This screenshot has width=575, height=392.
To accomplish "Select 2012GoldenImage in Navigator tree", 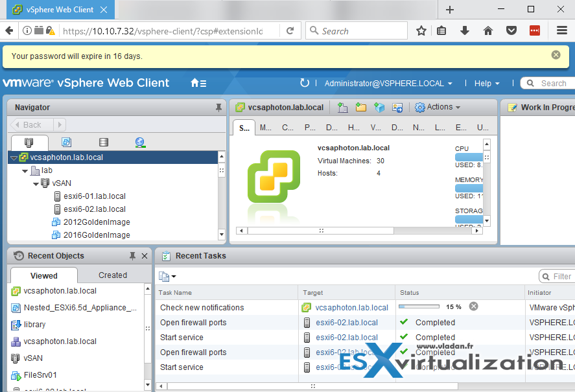I will click(x=97, y=222).
